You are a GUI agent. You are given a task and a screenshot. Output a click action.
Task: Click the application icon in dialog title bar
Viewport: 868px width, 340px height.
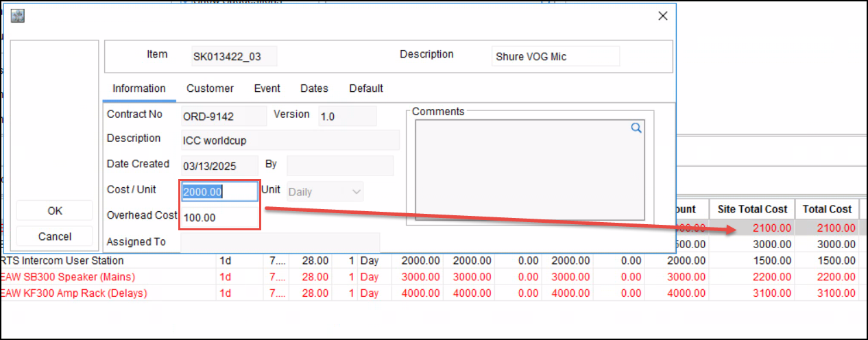[18, 16]
